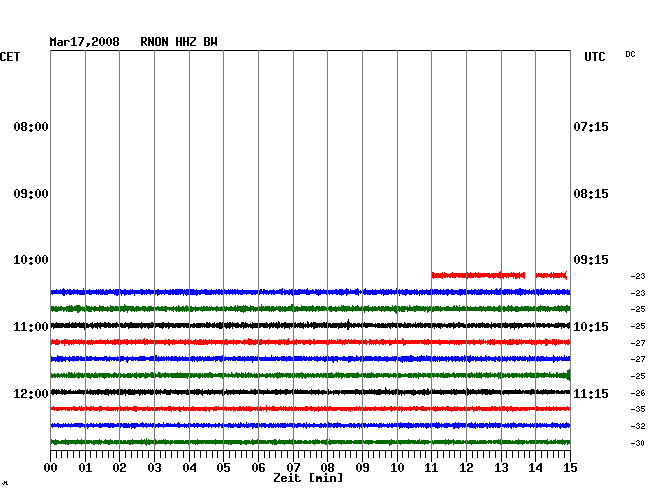
Task: Click the red trace with DC value -35
Action: (x=310, y=409)
